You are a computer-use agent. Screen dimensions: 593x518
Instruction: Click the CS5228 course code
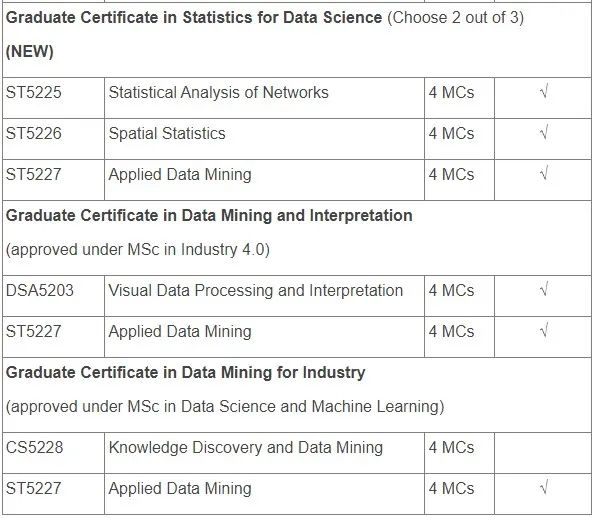point(34,447)
